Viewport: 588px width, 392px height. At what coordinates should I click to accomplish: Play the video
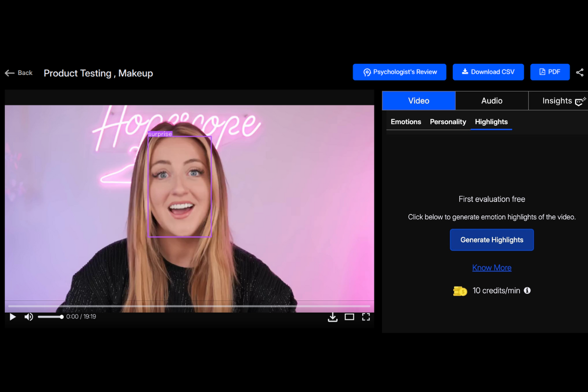point(13,317)
